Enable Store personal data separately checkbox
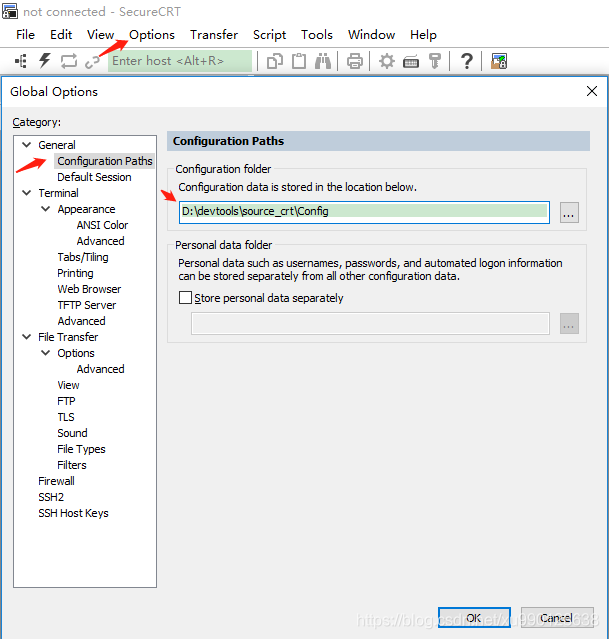 coord(185,297)
